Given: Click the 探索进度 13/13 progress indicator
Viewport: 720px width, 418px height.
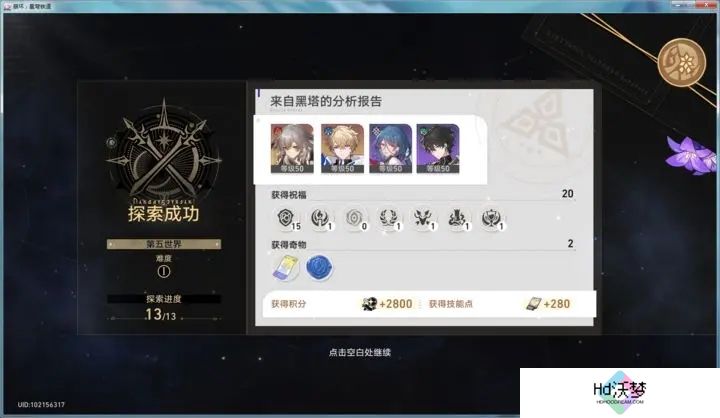Looking at the screenshot, I should 163,308.
